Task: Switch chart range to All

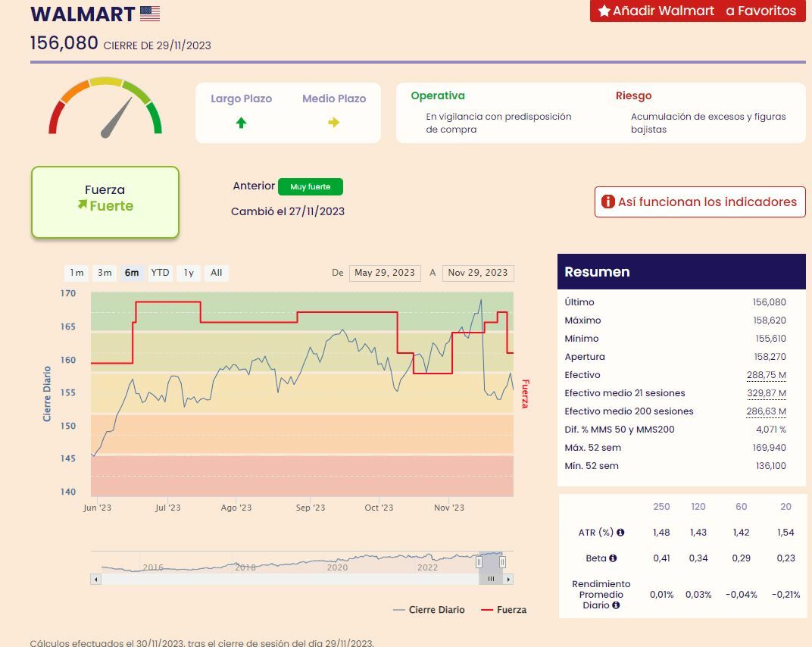Action: pos(217,273)
